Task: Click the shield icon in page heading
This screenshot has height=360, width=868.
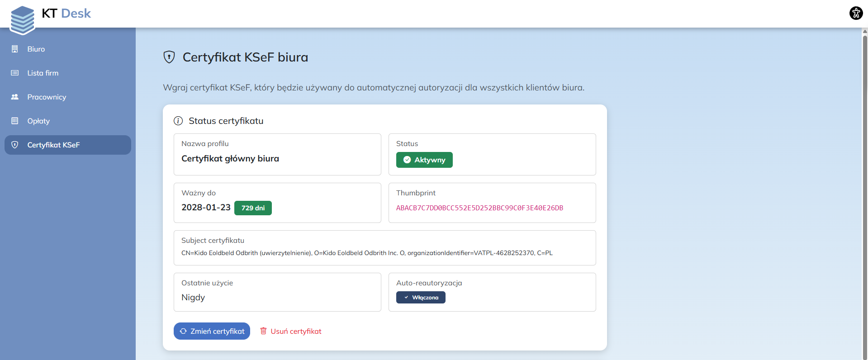Action: [x=169, y=57]
